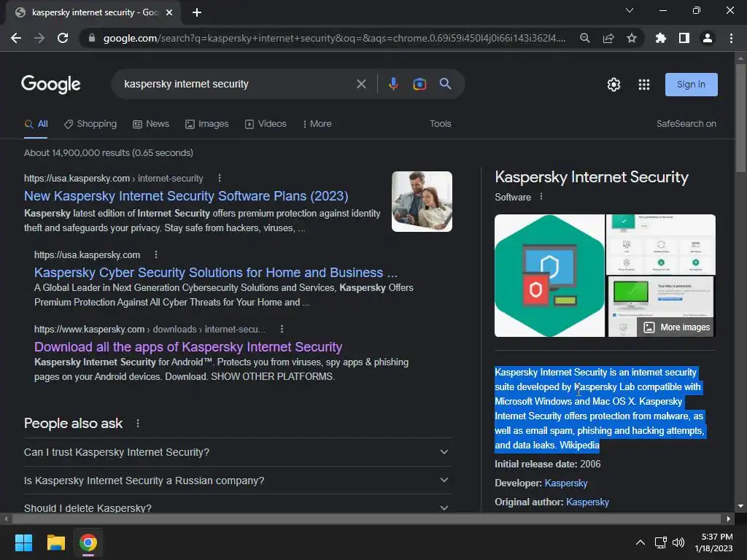Go back to the previous page
Viewport: 747px width, 560px height.
(x=16, y=38)
